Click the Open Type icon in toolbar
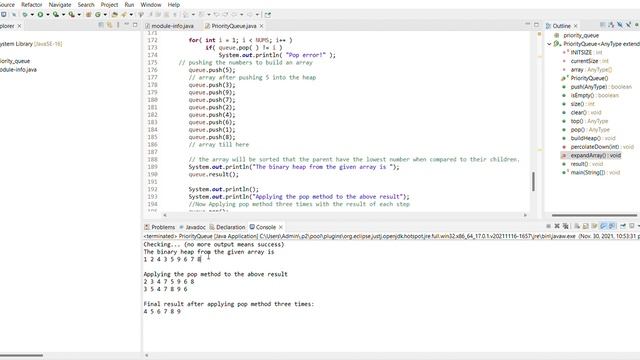Viewport: 640px width, 360px height. [114, 15]
